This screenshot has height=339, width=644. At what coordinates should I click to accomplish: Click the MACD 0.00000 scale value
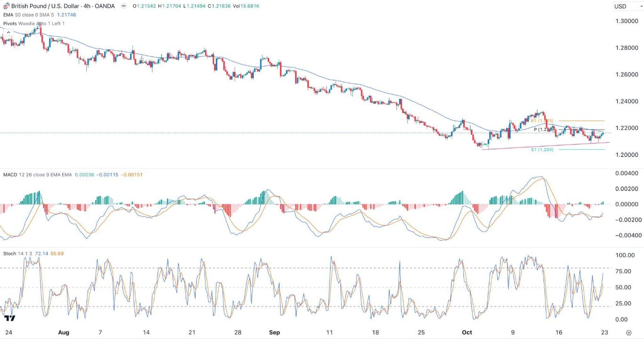[x=627, y=204]
